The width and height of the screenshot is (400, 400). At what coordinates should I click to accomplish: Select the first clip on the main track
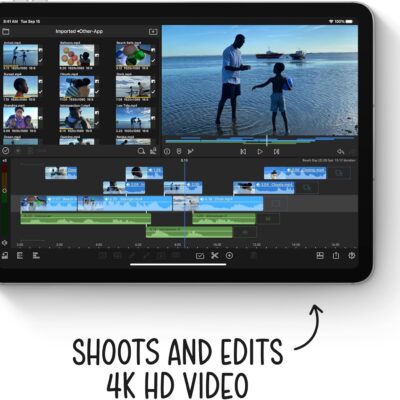pyautogui.click(x=49, y=203)
